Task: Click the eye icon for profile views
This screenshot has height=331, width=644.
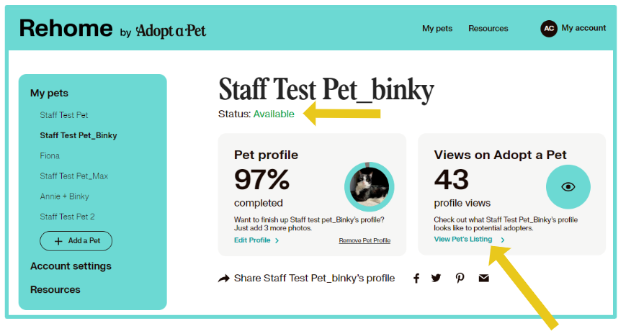Action: pyautogui.click(x=568, y=187)
